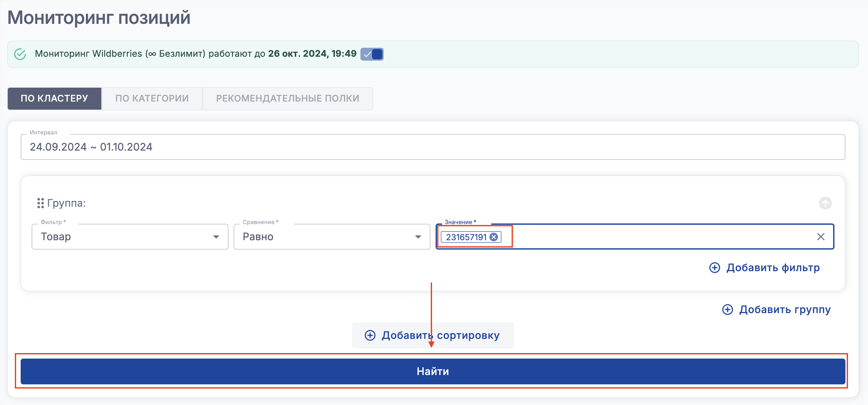Click the Добавить группу link
This screenshot has width=868, height=405.
[785, 309]
